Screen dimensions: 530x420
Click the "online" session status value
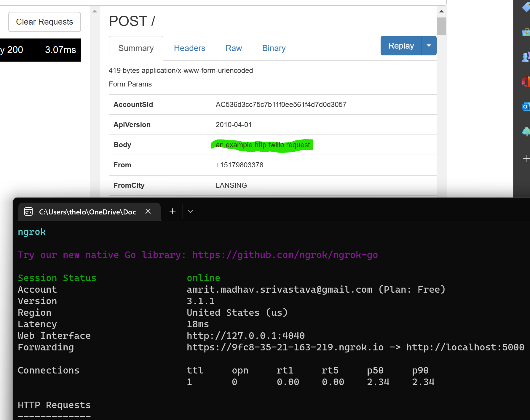203,278
